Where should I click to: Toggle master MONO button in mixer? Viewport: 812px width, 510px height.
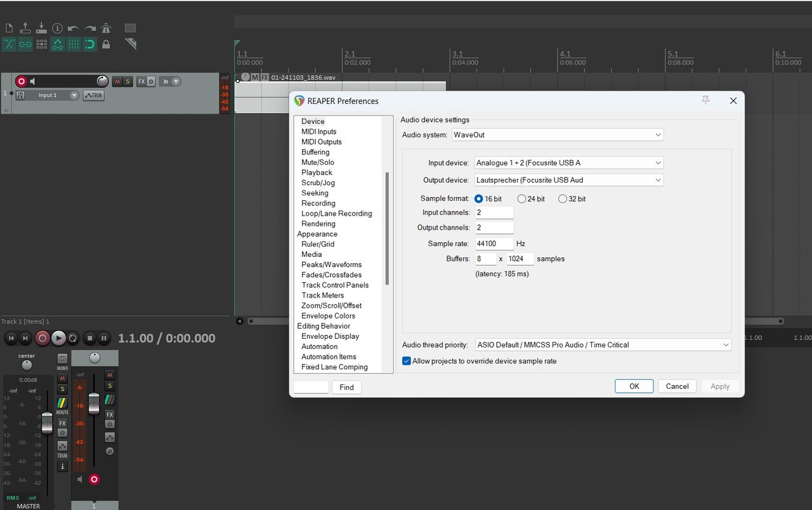coord(62,359)
